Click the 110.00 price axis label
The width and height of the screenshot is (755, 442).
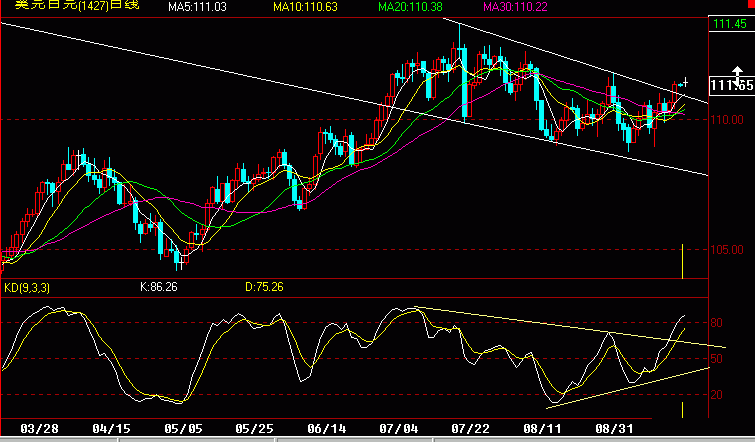[727, 119]
